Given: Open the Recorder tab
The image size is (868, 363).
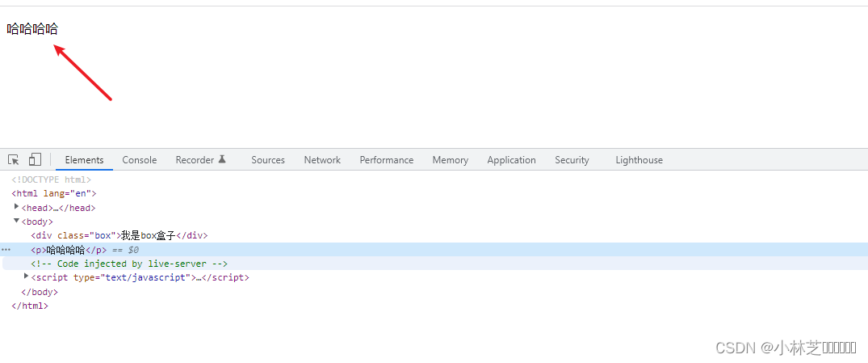Looking at the screenshot, I should pos(201,159).
